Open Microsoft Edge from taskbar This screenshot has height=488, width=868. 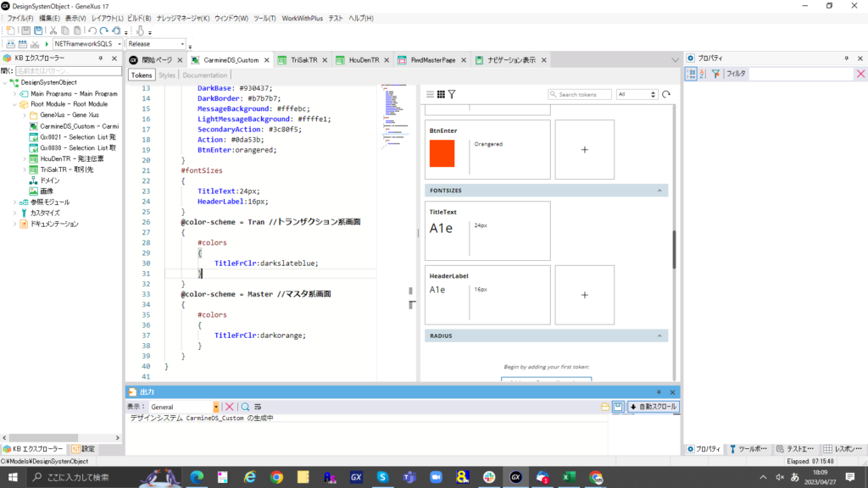197,477
